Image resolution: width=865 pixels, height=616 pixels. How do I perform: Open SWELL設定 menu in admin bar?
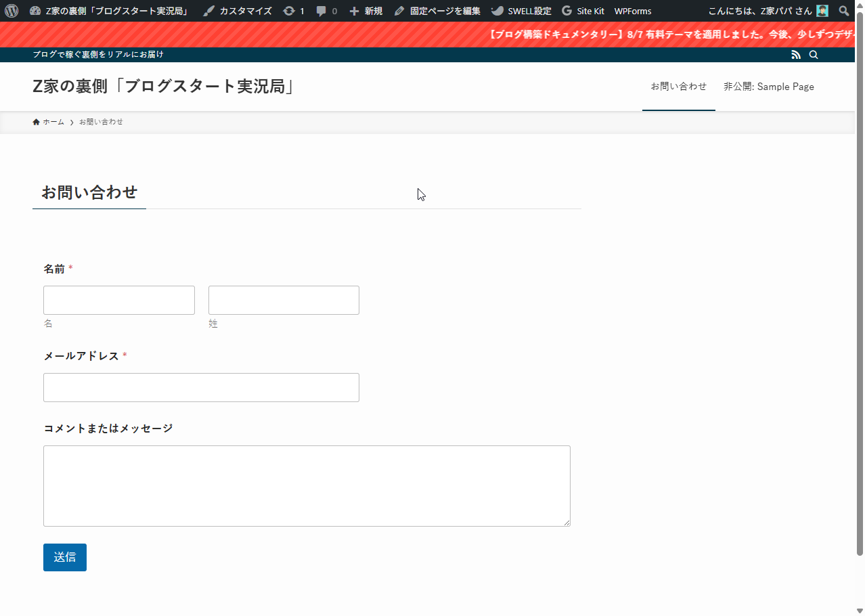point(521,11)
